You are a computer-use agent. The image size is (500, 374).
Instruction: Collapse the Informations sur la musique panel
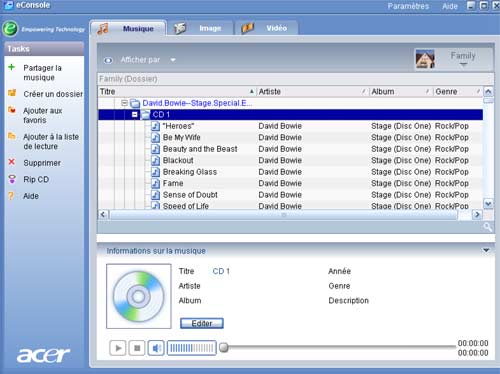point(486,250)
